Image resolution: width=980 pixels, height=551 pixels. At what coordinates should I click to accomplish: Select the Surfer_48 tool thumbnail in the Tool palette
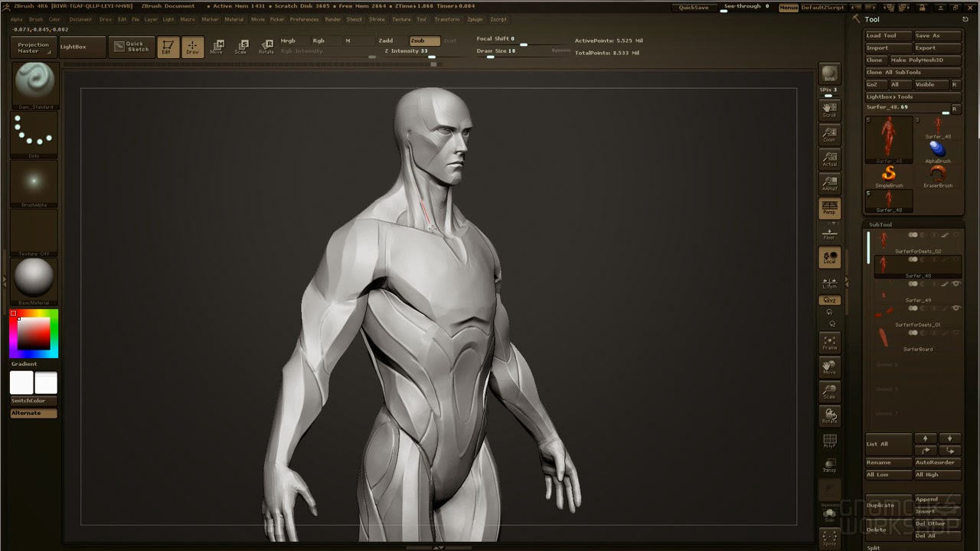pos(888,138)
